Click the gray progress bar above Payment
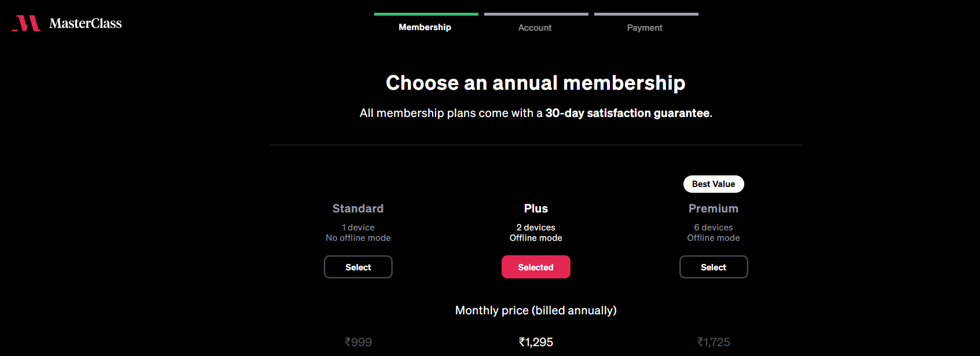The image size is (980, 356). point(646,14)
